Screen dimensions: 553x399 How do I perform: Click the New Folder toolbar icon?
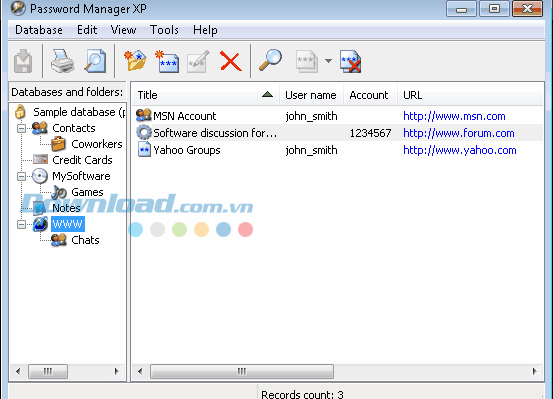[x=135, y=61]
